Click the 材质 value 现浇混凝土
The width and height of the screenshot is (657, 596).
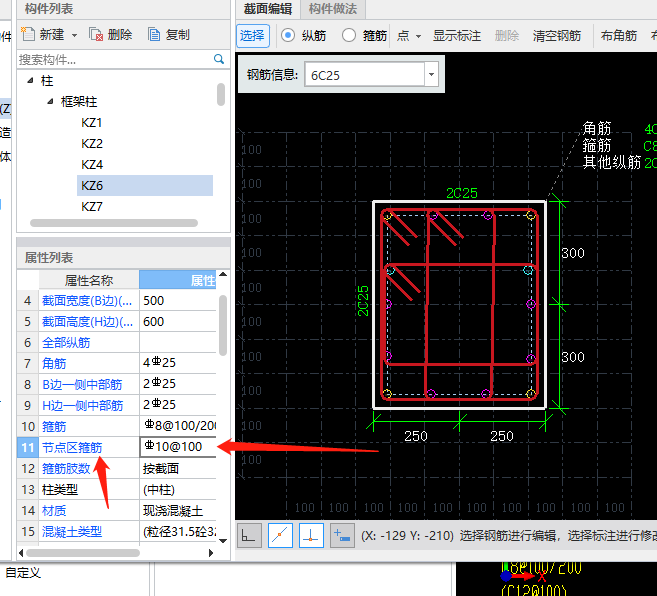click(177, 510)
